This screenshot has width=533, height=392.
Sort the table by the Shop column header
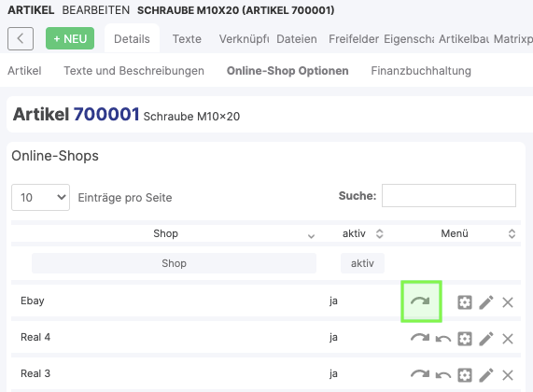165,233
